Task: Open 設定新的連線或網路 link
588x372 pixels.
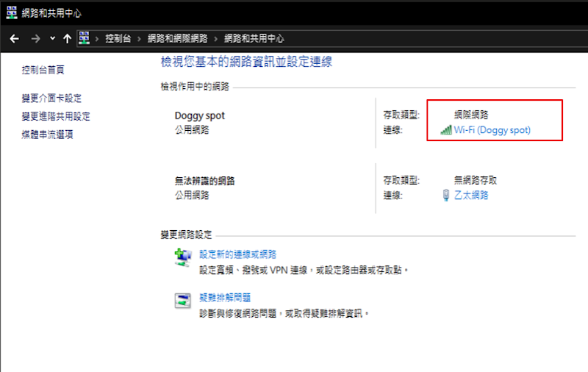Action: click(x=237, y=254)
